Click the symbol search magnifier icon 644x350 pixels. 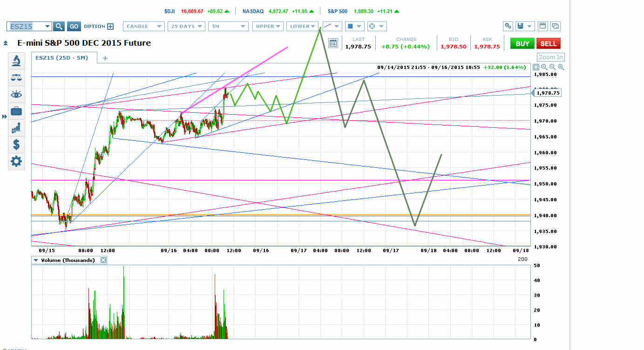point(59,27)
